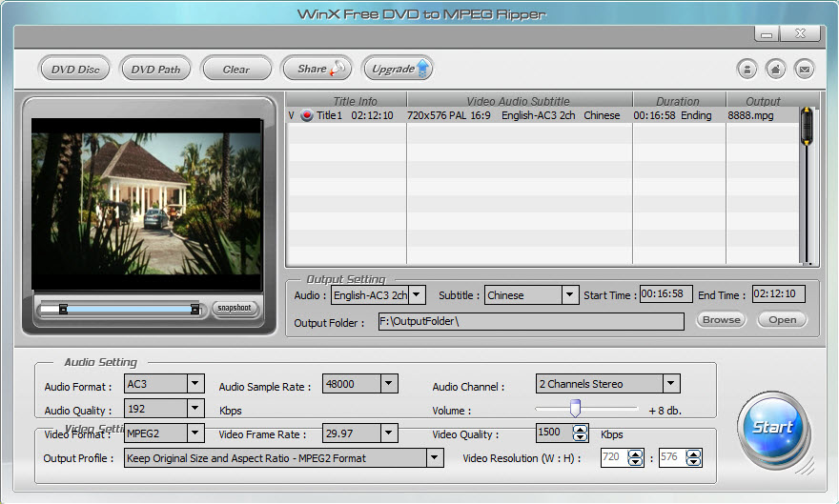Click the English-AC3 2ch text in the title row
The width and height of the screenshot is (839, 504).
tap(539, 115)
